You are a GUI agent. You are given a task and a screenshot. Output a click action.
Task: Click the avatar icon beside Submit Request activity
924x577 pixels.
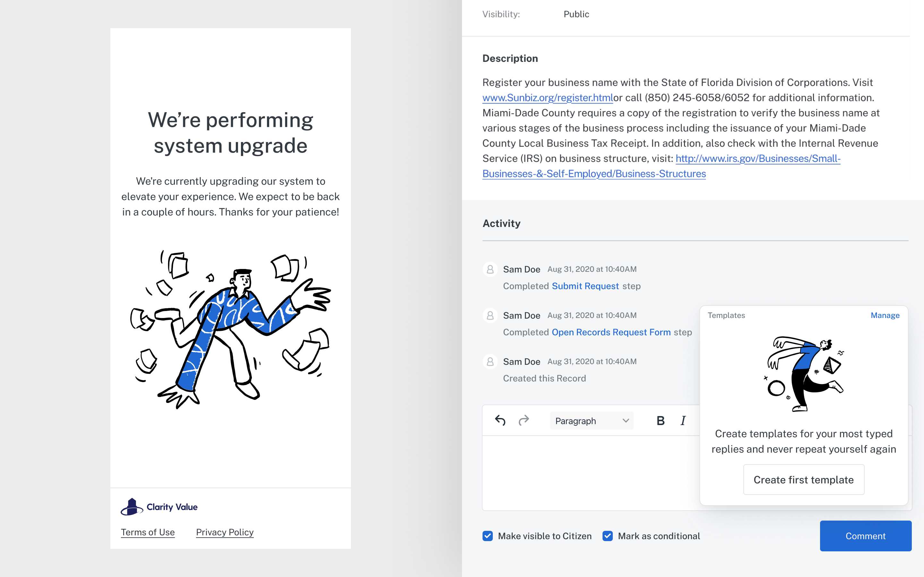(x=490, y=269)
